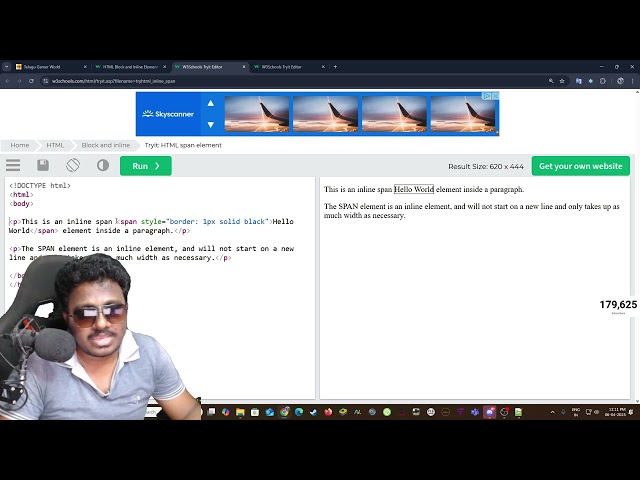The image size is (640, 480).
Task: Open the taskbar clock and date
Action: [616, 412]
